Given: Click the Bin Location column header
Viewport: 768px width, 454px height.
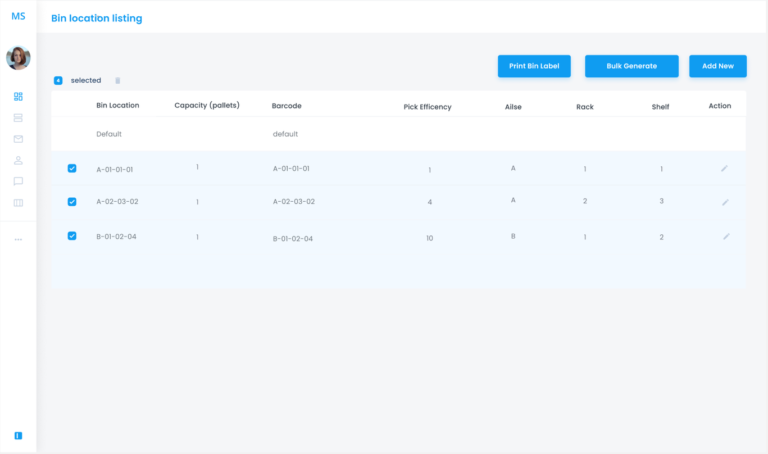Looking at the screenshot, I should tap(118, 105).
